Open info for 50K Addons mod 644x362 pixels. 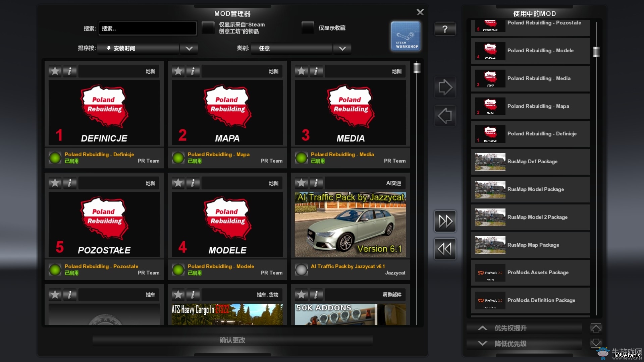click(316, 295)
